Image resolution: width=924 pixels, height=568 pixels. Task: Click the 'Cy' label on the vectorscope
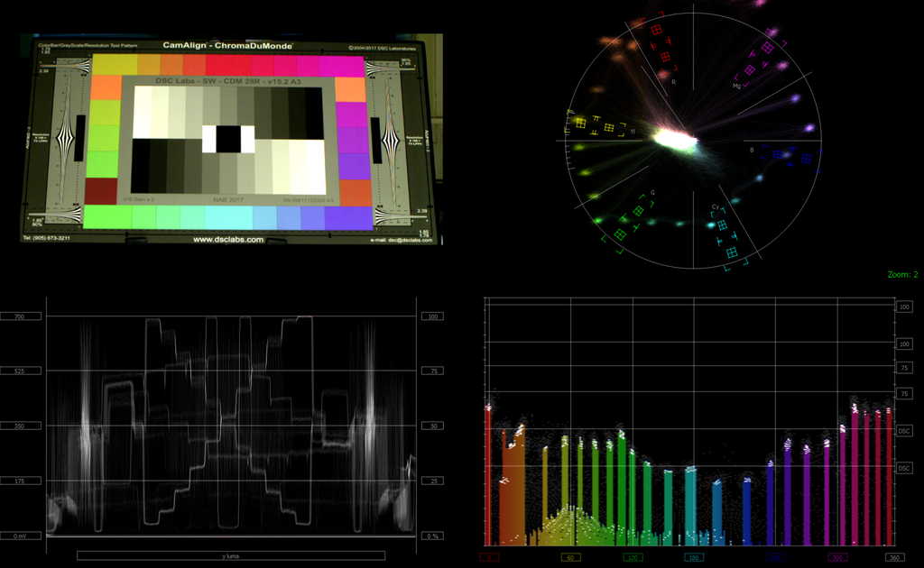[x=716, y=207]
